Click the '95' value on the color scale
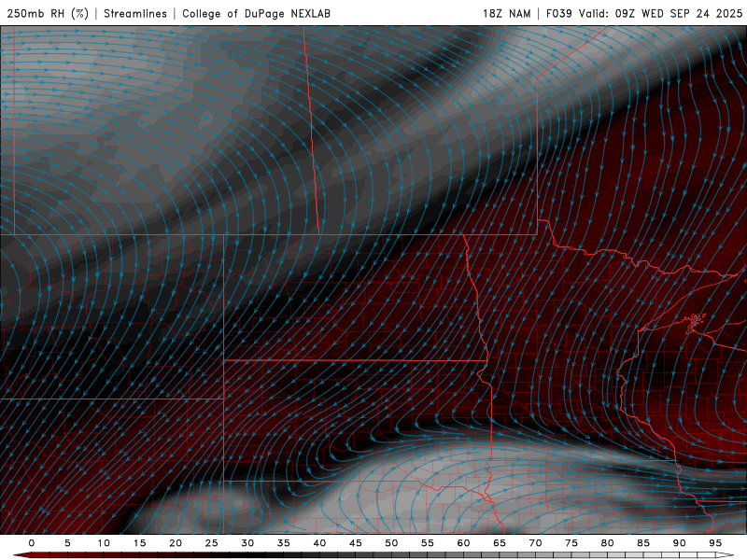Viewport: 747px width, 560px height. tap(715, 543)
